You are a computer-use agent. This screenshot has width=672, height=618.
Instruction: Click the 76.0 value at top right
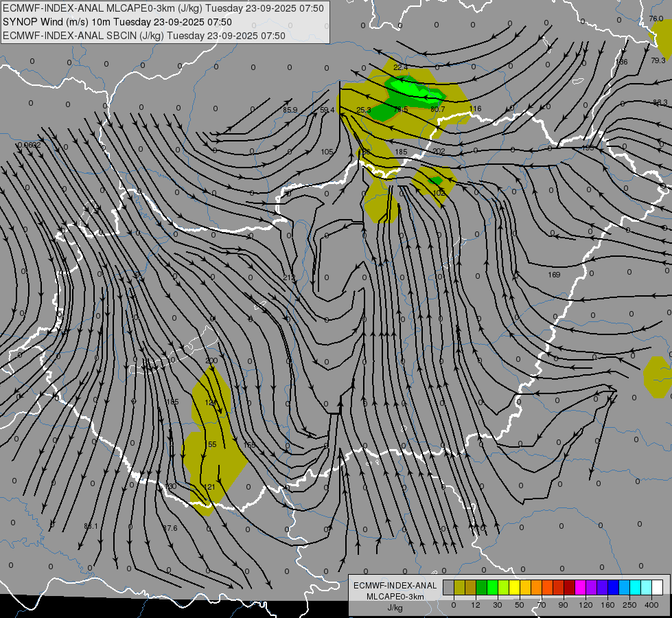pos(656,19)
